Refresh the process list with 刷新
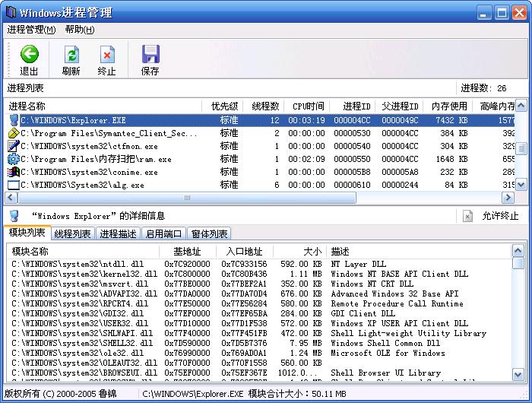The height and width of the screenshot is (403, 532). click(x=71, y=60)
